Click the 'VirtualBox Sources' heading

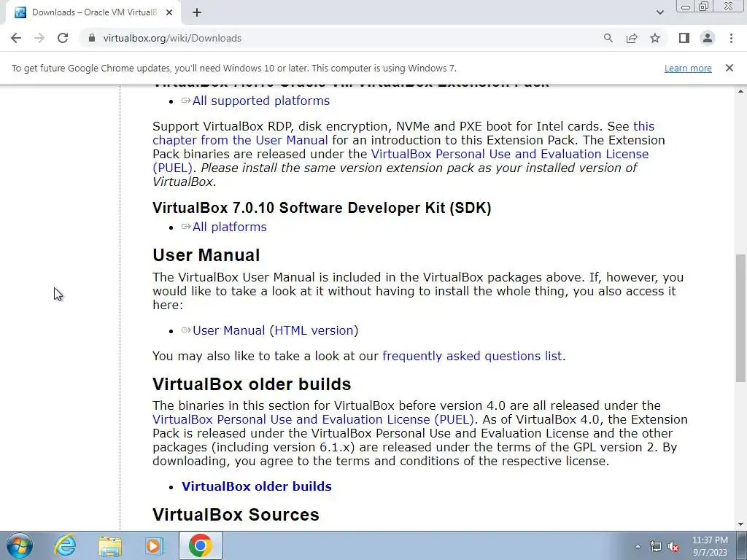pos(236,515)
